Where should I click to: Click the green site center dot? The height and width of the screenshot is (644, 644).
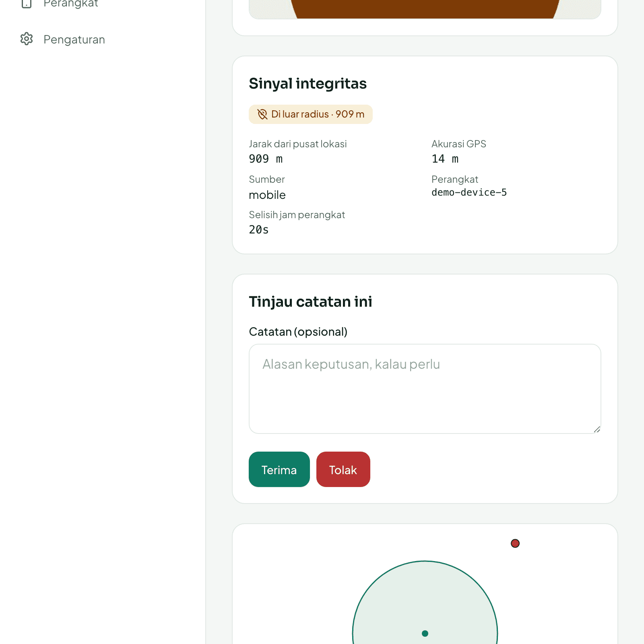tap(425, 634)
